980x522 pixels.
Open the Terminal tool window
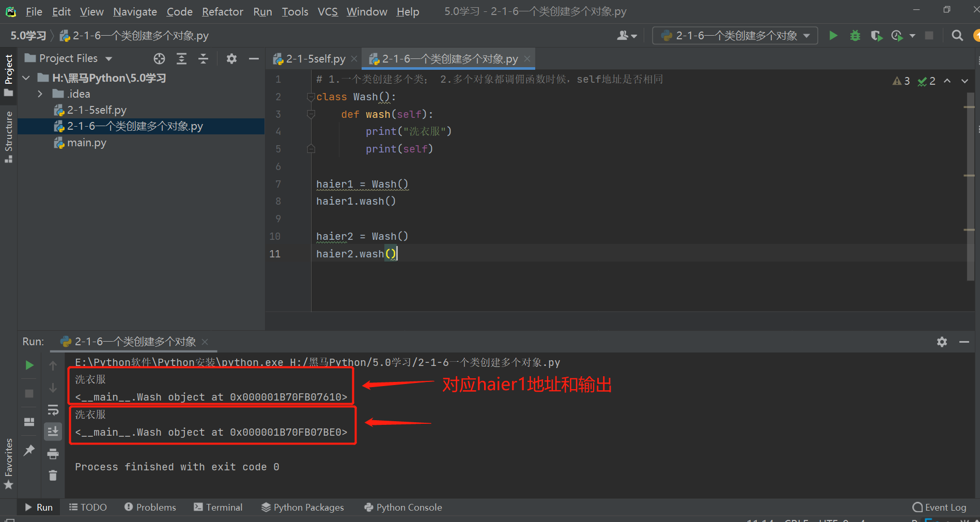tap(218, 508)
